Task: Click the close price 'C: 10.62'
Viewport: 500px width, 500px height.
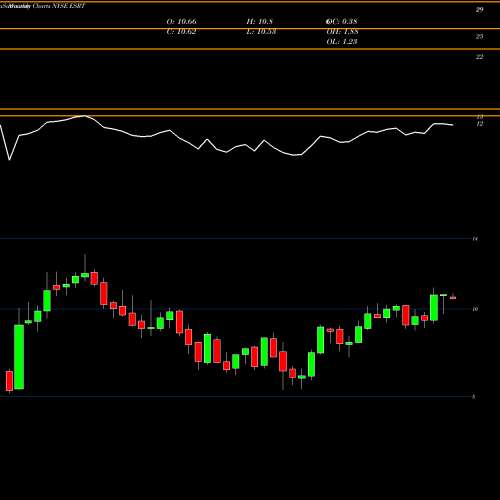Action: pyautogui.click(x=181, y=32)
